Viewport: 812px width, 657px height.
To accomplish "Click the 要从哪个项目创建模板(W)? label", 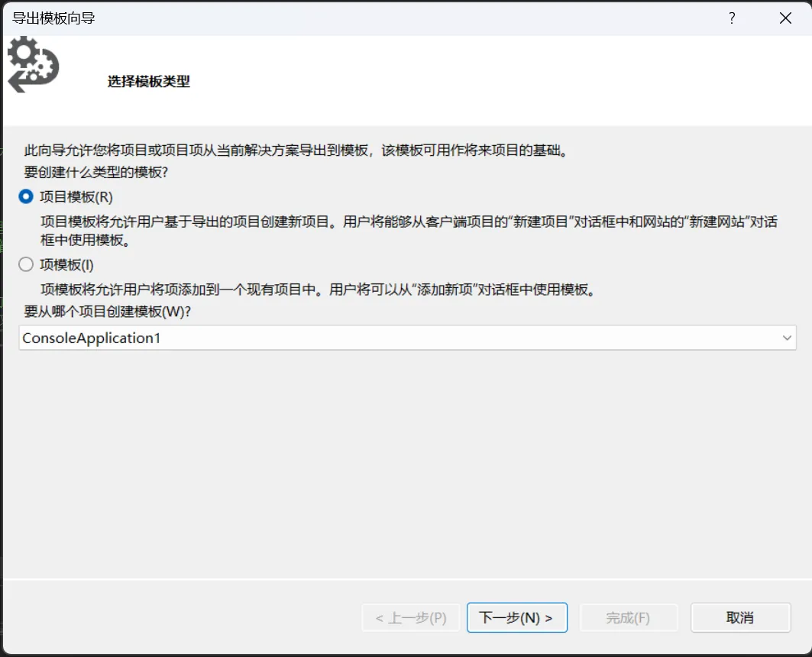I will point(108,312).
